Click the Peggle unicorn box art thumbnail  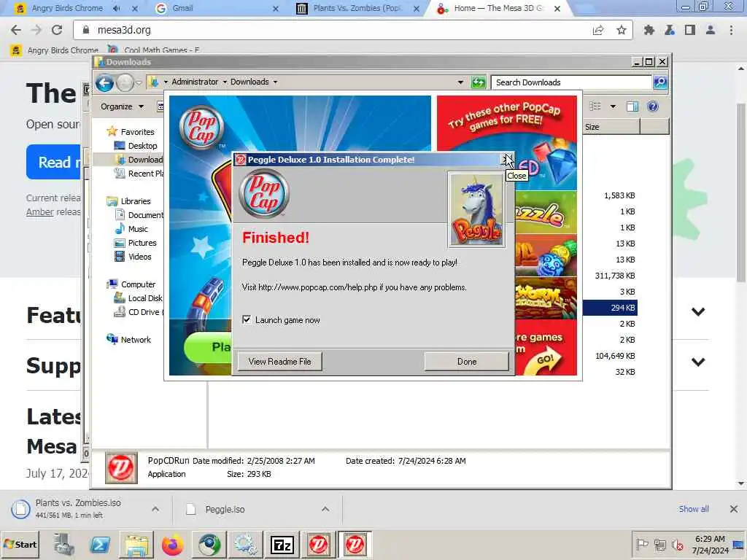click(x=476, y=210)
